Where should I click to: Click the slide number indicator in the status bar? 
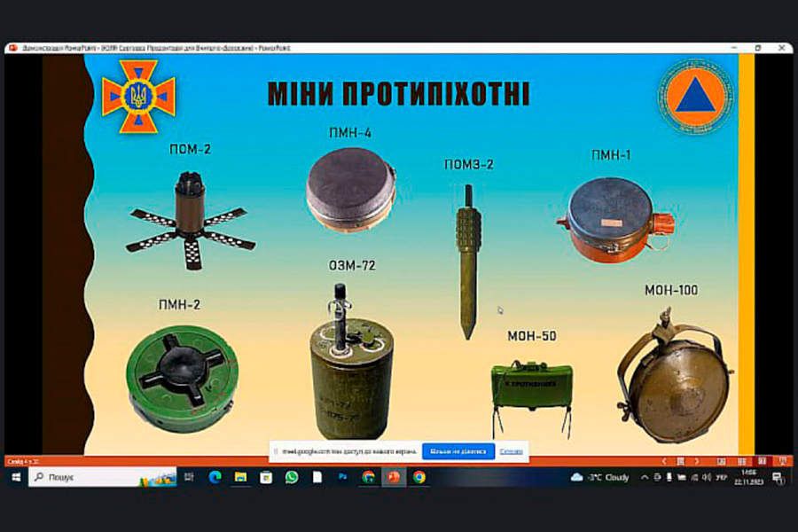23,462
